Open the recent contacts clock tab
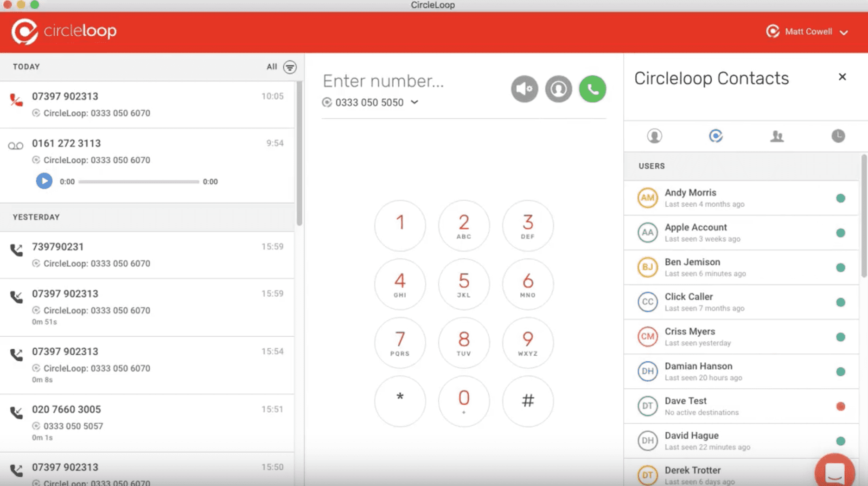 [x=838, y=136]
